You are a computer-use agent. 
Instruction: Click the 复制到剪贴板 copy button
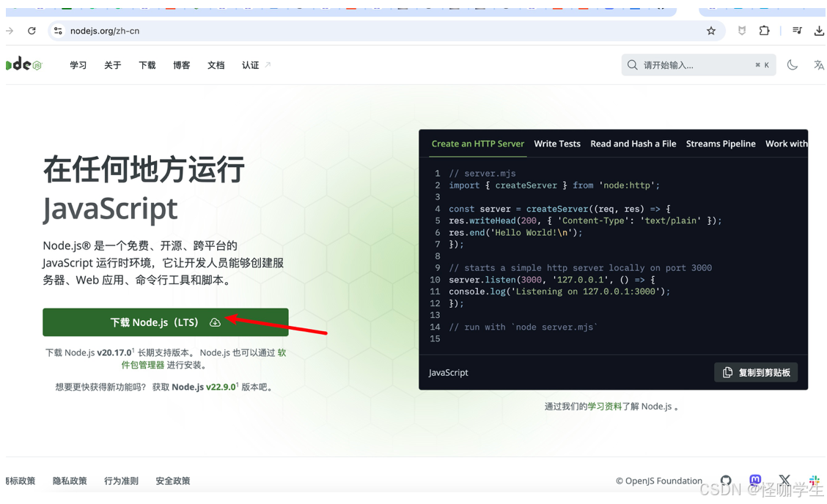(756, 372)
